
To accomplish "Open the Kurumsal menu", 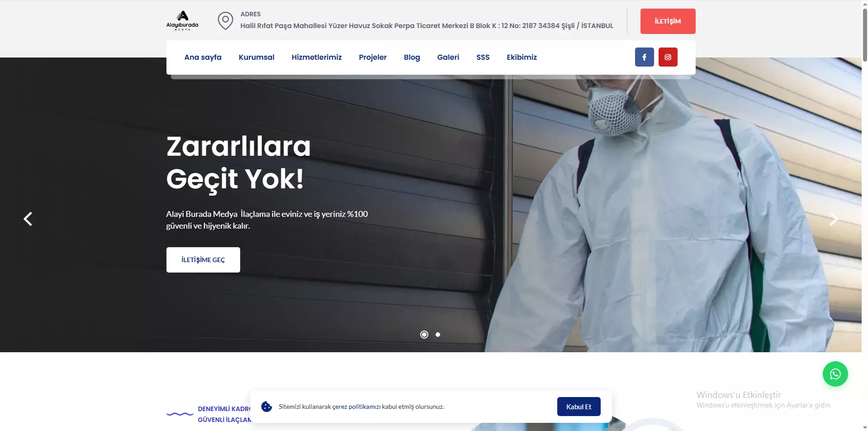I will click(x=256, y=57).
